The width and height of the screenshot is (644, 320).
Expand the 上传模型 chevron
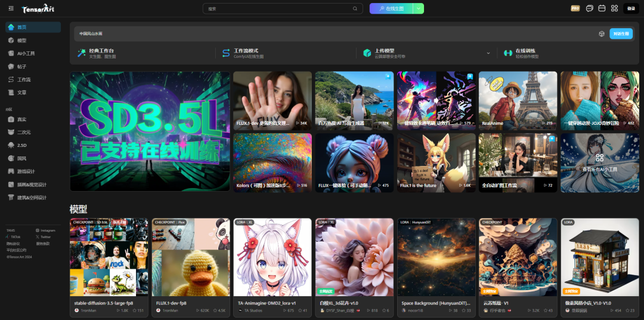click(488, 53)
